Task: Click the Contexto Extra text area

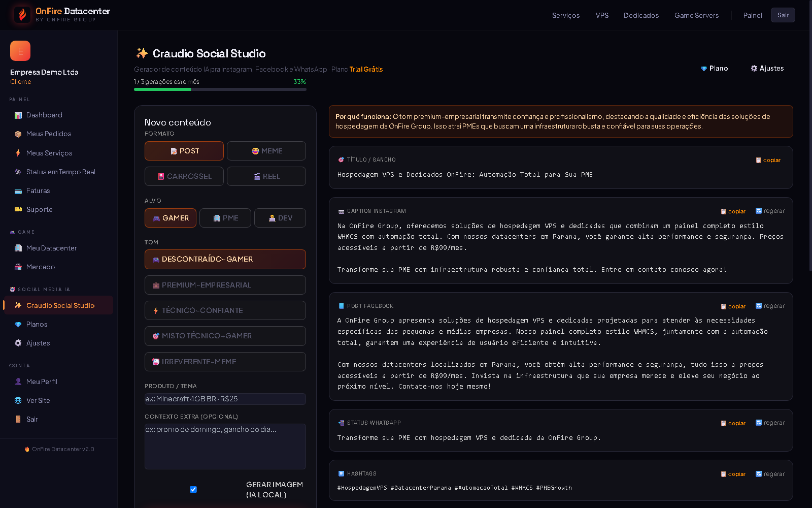Action: tap(225, 447)
